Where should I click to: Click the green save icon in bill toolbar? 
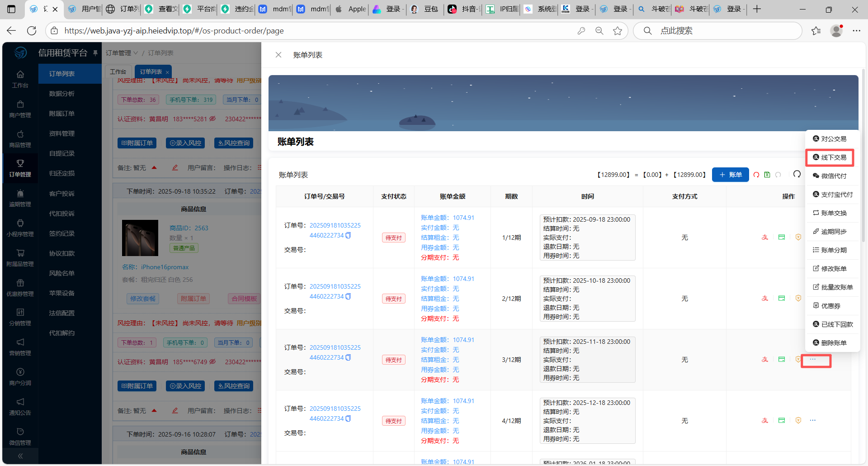(x=767, y=175)
